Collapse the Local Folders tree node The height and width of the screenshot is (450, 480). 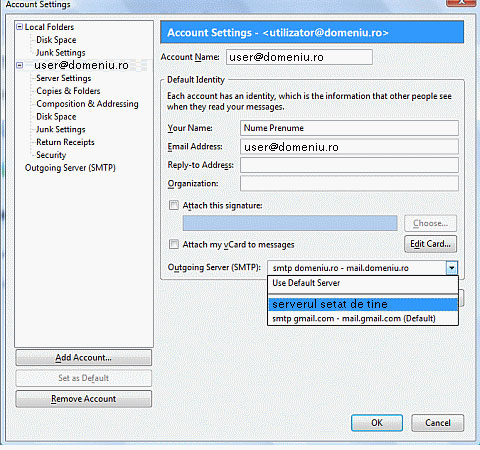click(x=20, y=27)
